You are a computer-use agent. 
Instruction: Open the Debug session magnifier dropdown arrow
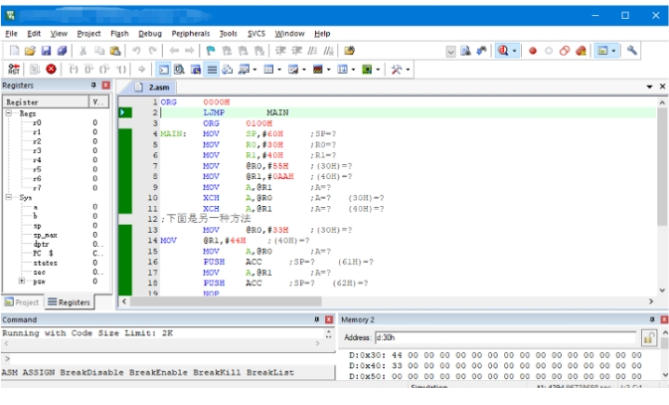[514, 50]
